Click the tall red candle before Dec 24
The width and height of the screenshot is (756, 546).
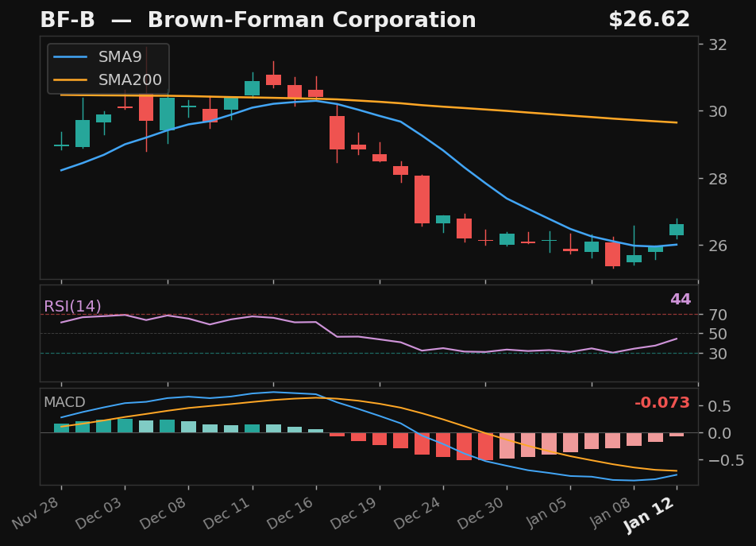[422, 199]
